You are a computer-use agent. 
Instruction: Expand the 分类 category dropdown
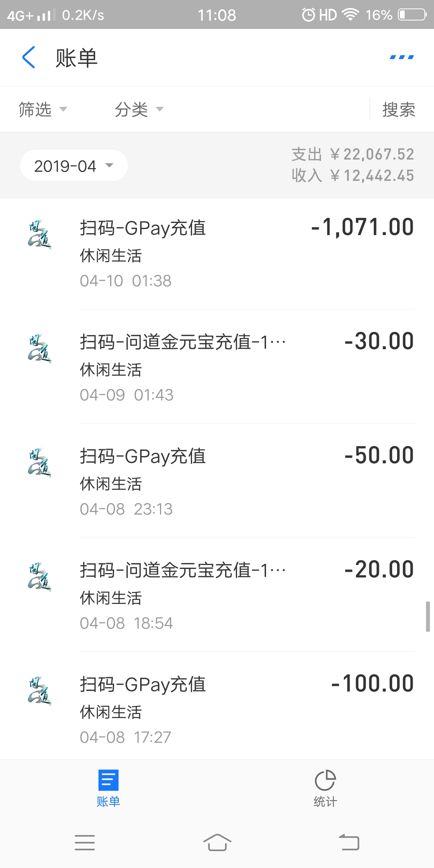139,109
